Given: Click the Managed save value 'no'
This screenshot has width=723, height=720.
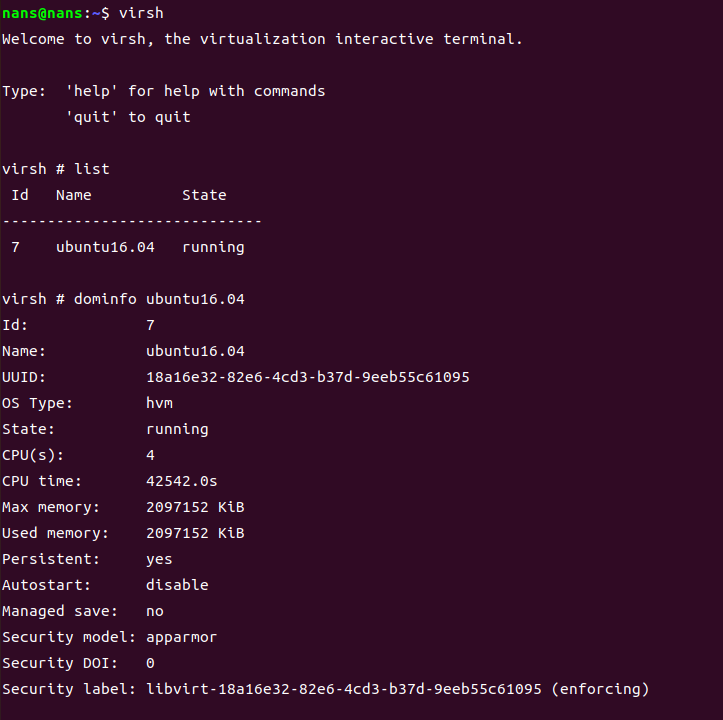Looking at the screenshot, I should click(x=154, y=611).
